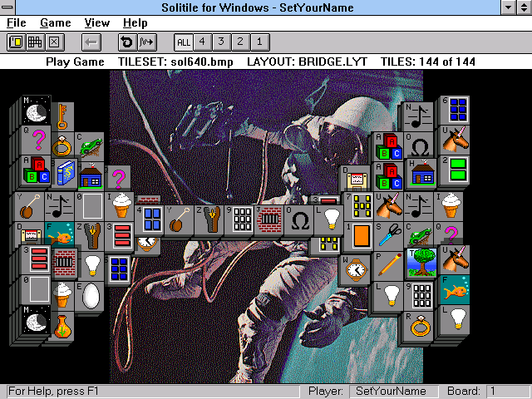Select the light bulb tile in the bridge row
532x399 pixels.
[x=329, y=219]
